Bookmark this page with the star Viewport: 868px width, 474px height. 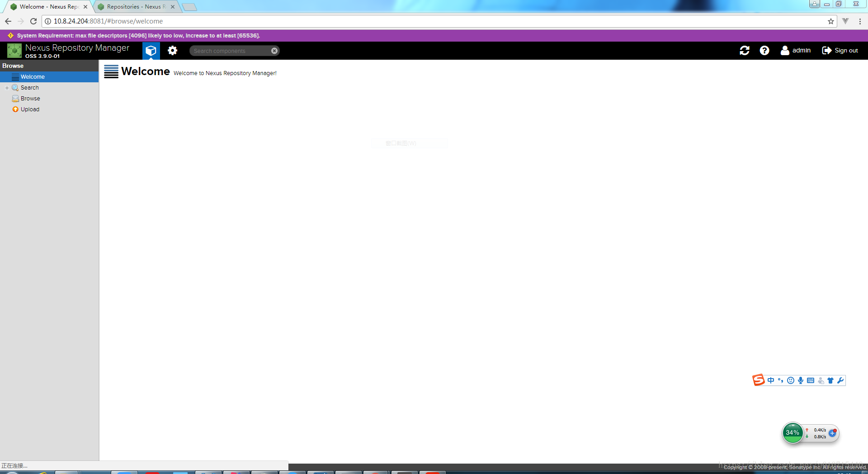point(831,21)
